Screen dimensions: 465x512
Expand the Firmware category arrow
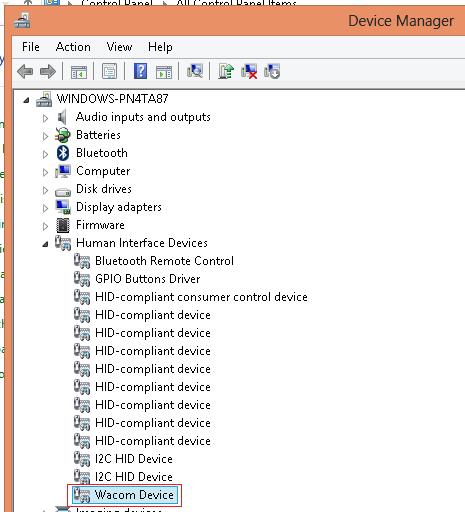click(45, 226)
